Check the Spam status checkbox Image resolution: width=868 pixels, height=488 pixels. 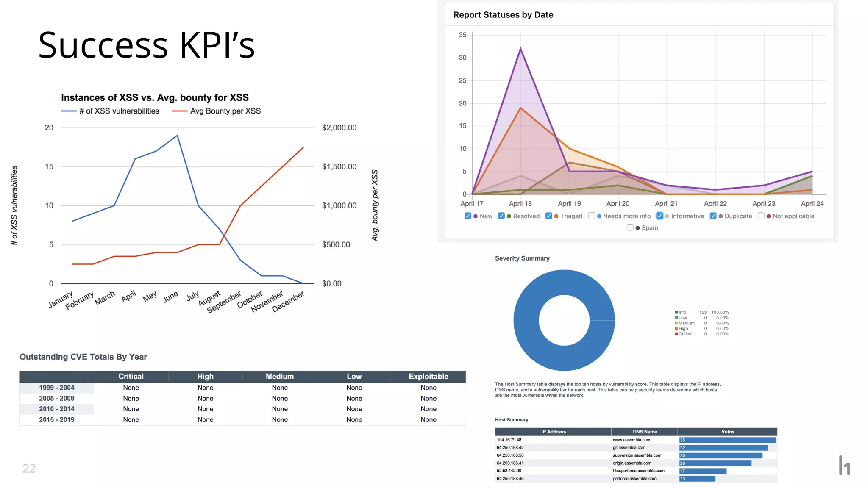click(630, 228)
